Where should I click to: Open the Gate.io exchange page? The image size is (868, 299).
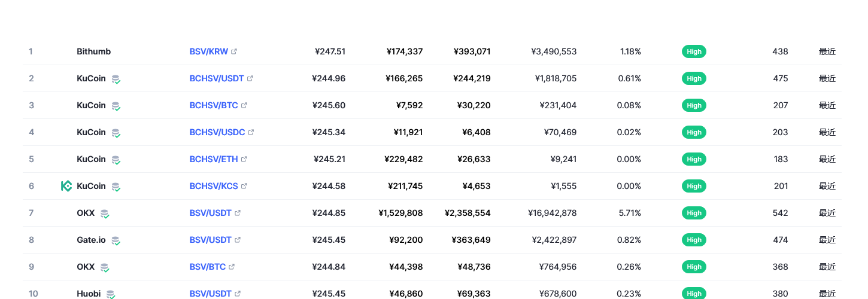91,240
